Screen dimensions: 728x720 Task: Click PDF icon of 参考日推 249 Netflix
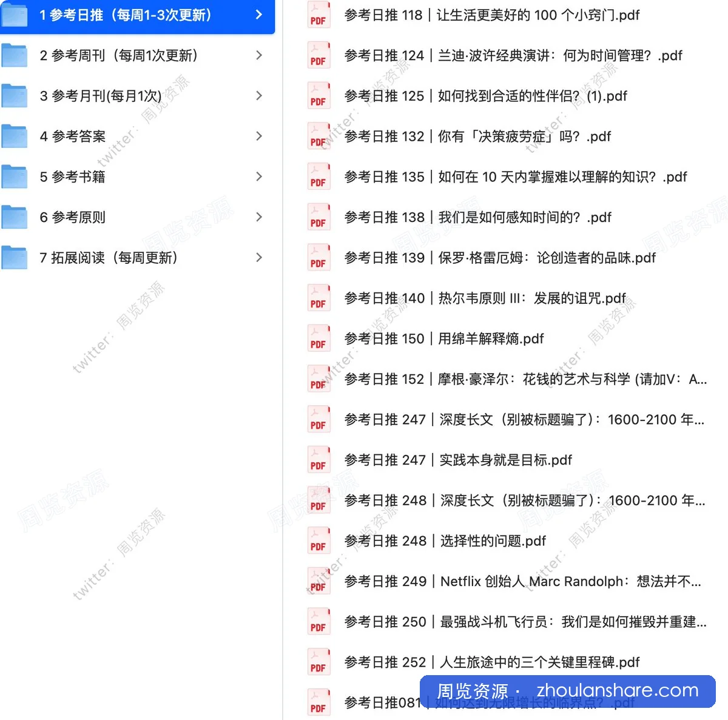(319, 581)
